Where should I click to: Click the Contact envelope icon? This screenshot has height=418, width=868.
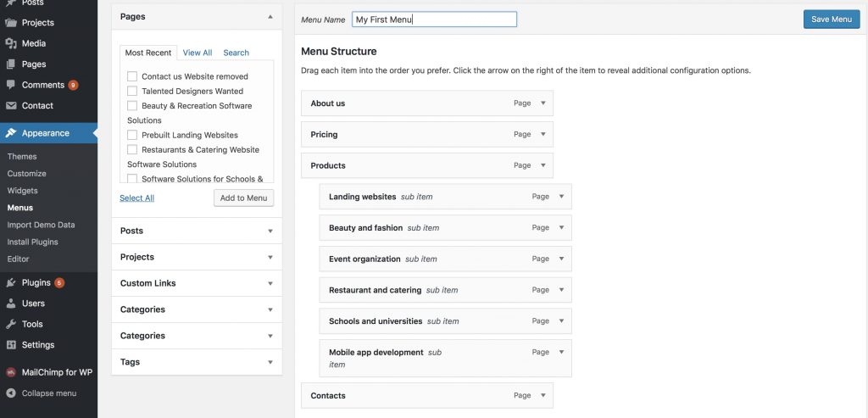11,106
